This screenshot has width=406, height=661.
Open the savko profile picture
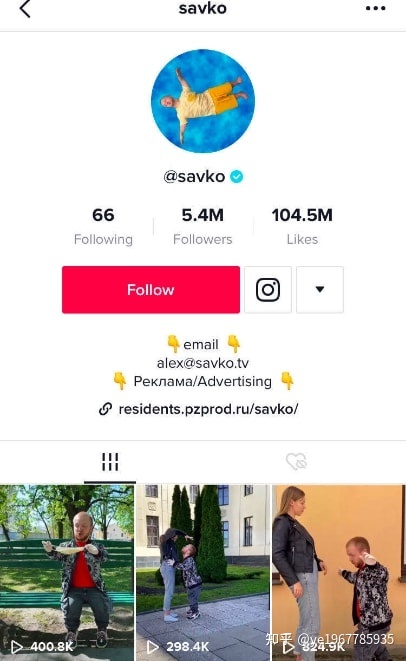(203, 101)
